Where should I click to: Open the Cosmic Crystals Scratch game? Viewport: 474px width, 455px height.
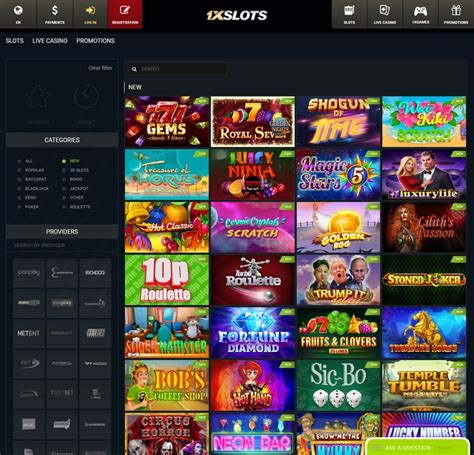coord(253,227)
